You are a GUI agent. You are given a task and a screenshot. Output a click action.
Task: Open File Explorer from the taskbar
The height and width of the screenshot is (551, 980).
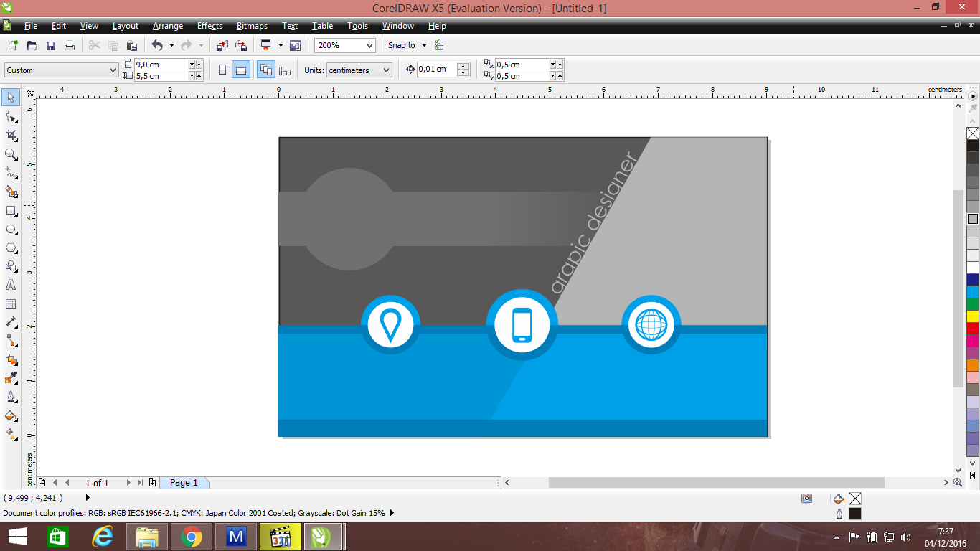tap(147, 537)
